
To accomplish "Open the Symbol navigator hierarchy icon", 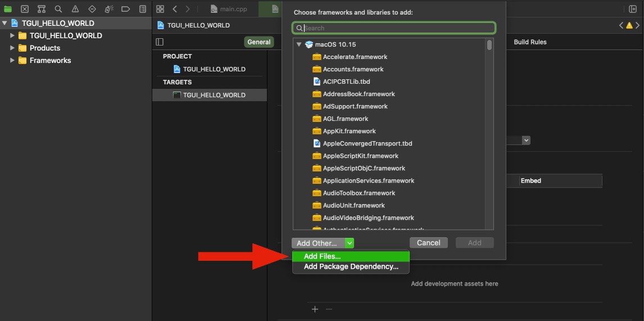I will [x=42, y=8].
